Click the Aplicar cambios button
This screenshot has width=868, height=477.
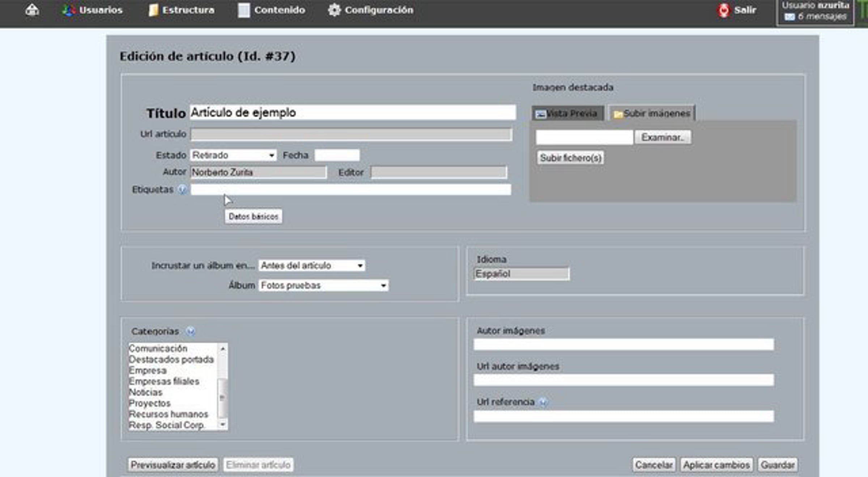pos(716,465)
